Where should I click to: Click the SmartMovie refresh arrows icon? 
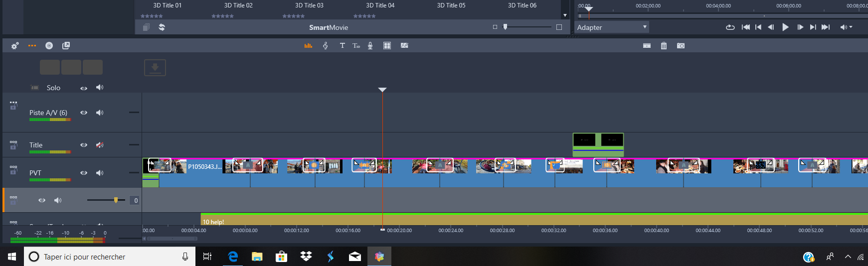click(x=162, y=27)
